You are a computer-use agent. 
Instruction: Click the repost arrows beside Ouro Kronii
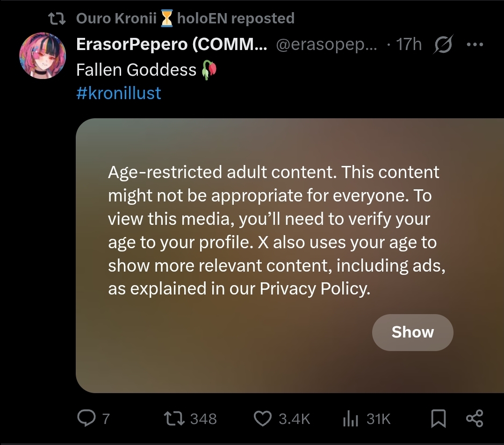coord(57,18)
